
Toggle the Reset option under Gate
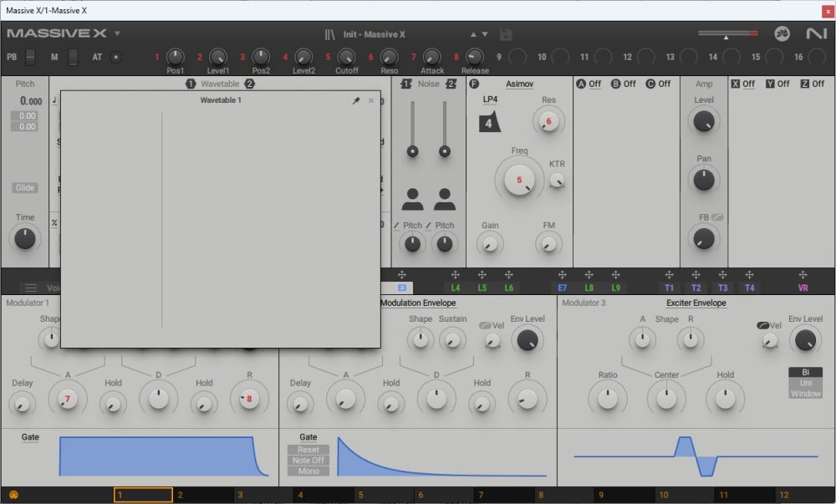pyautogui.click(x=308, y=450)
